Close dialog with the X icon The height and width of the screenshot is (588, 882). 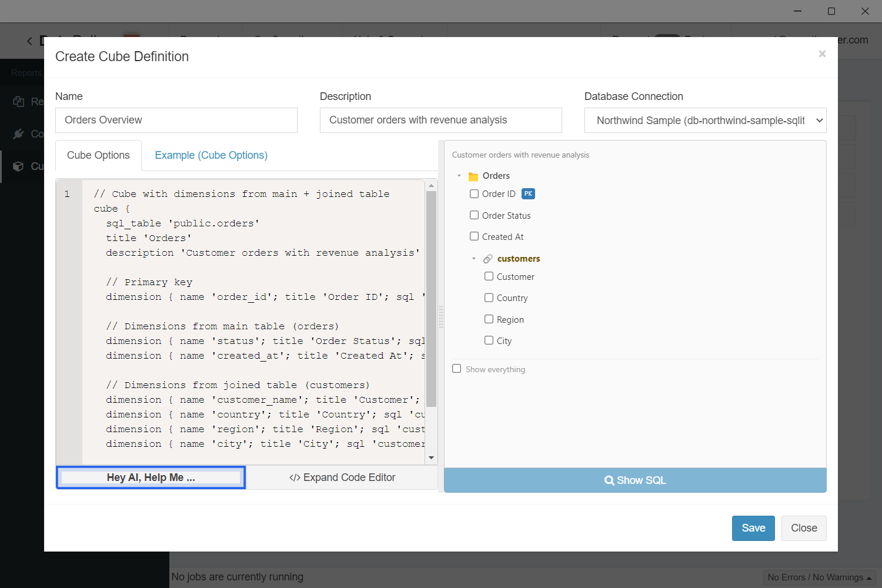coord(822,54)
